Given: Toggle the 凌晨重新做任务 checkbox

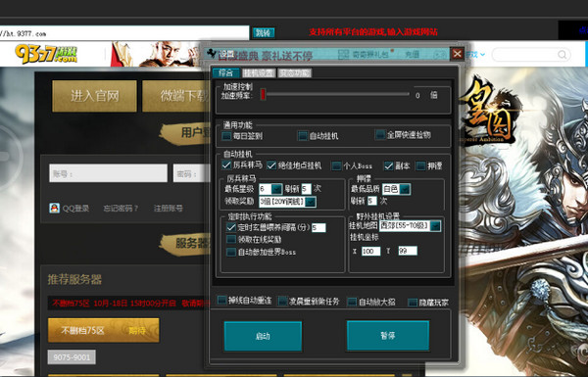Looking at the screenshot, I should (282, 301).
